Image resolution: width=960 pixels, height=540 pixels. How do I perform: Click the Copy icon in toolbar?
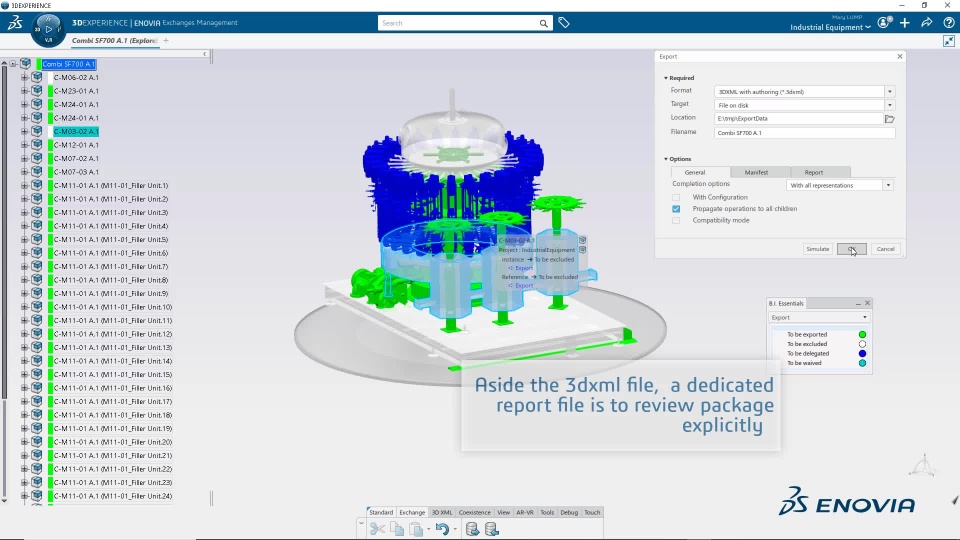tap(397, 529)
